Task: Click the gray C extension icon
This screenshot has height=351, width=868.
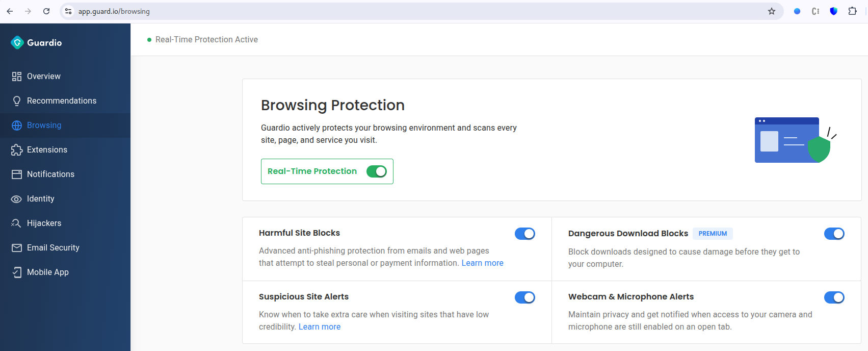Action: tap(816, 11)
